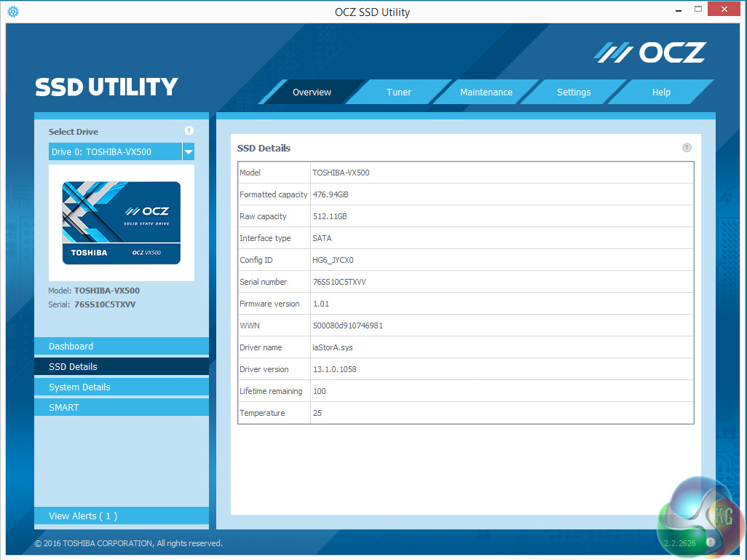This screenshot has width=747, height=560.
Task: View Alerts at the sidebar bottom
Action: coord(121,516)
